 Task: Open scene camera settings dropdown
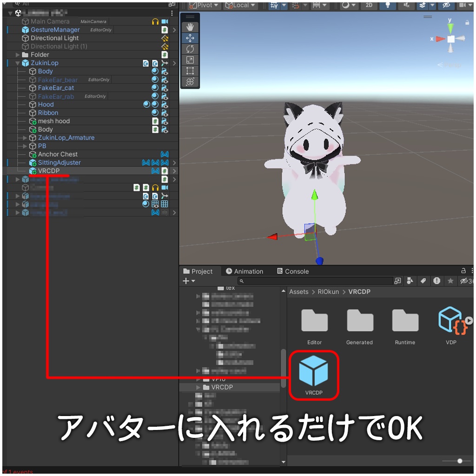pyautogui.click(x=464, y=5)
